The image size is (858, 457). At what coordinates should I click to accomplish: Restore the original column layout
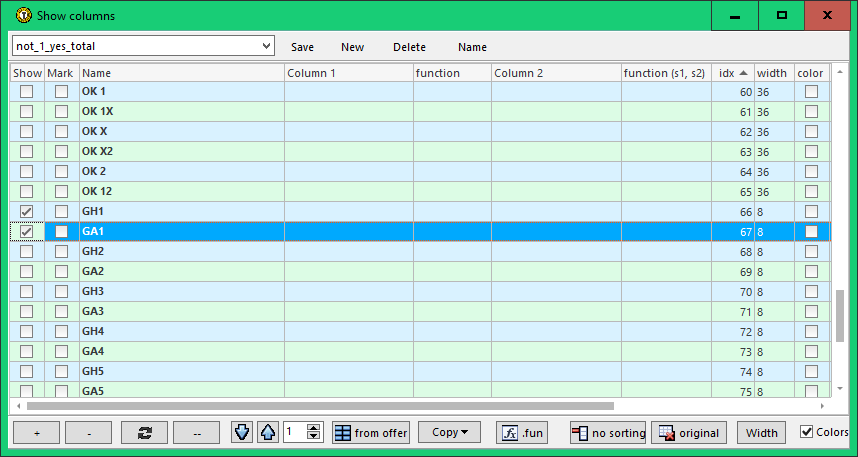689,433
